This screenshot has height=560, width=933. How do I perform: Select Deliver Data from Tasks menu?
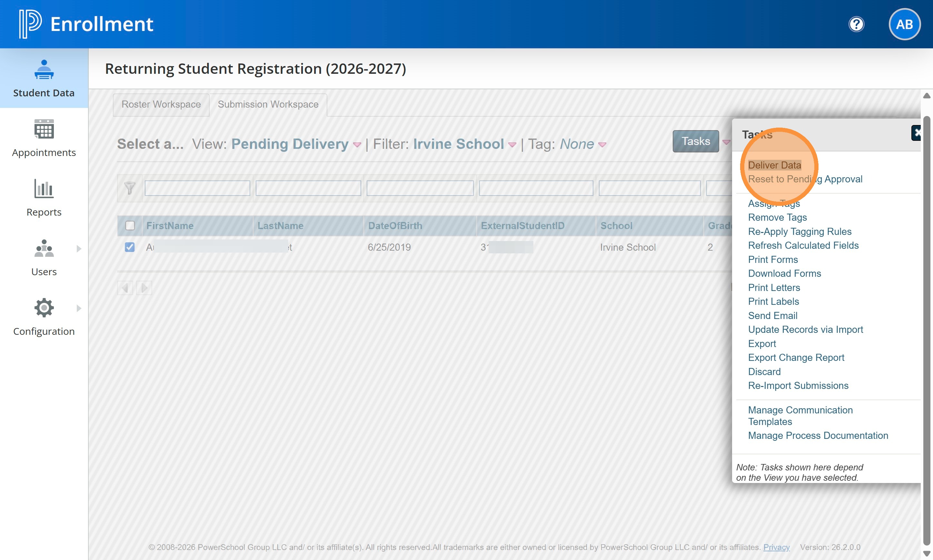click(x=774, y=165)
